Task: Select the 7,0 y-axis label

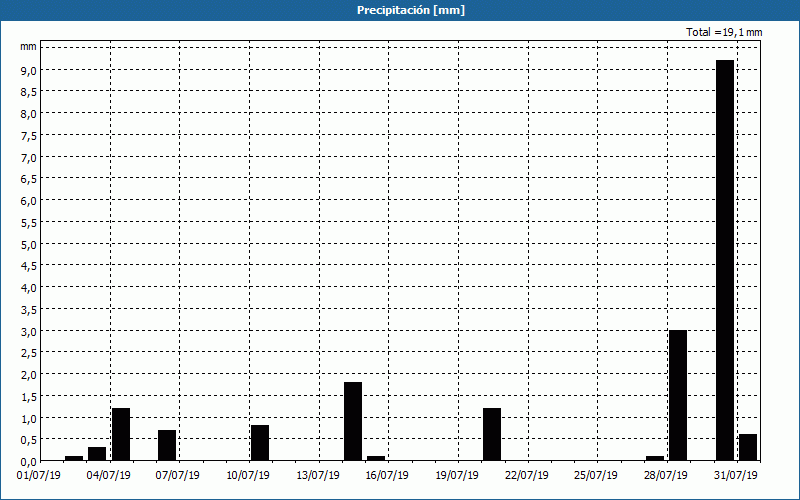Action: point(29,158)
